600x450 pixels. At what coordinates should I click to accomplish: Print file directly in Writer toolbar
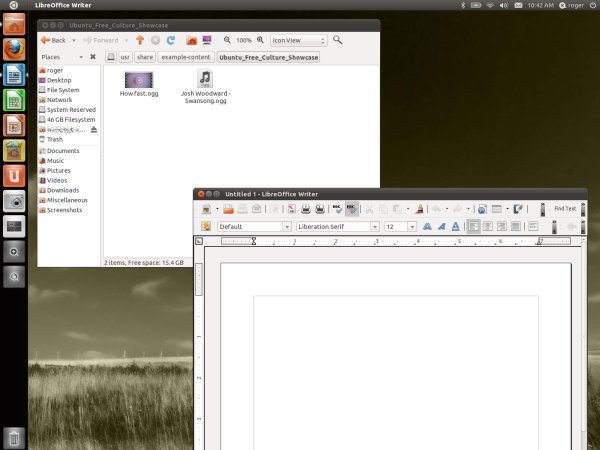click(x=306, y=209)
